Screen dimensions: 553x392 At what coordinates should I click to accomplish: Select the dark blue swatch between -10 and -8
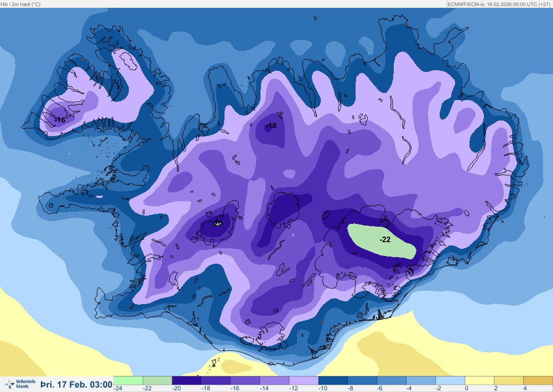pyautogui.click(x=333, y=380)
